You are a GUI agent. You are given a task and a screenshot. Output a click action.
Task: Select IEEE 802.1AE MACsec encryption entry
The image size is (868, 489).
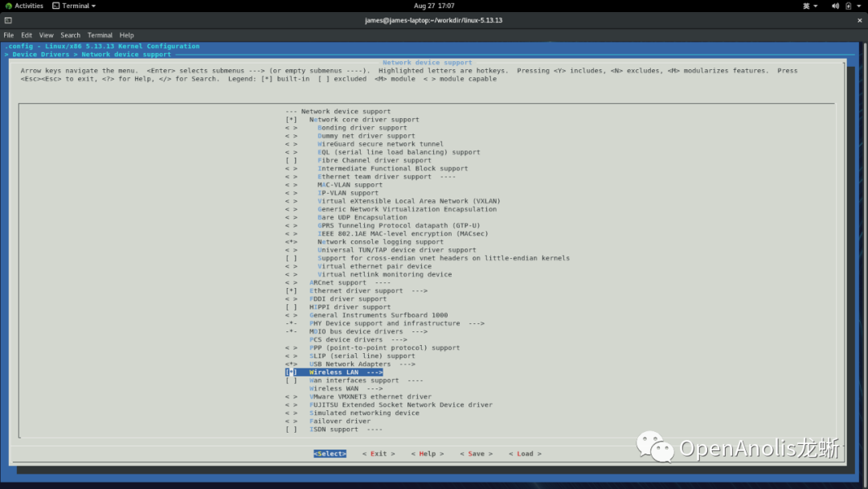pyautogui.click(x=403, y=234)
